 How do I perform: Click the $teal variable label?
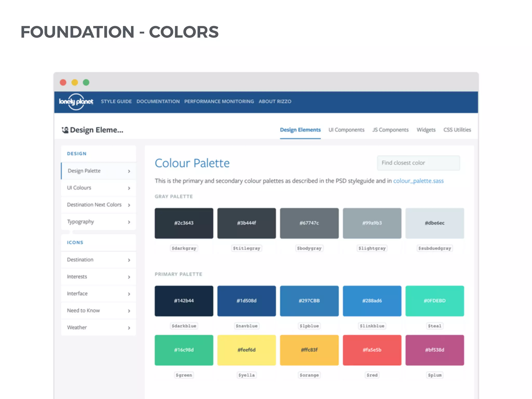(435, 326)
